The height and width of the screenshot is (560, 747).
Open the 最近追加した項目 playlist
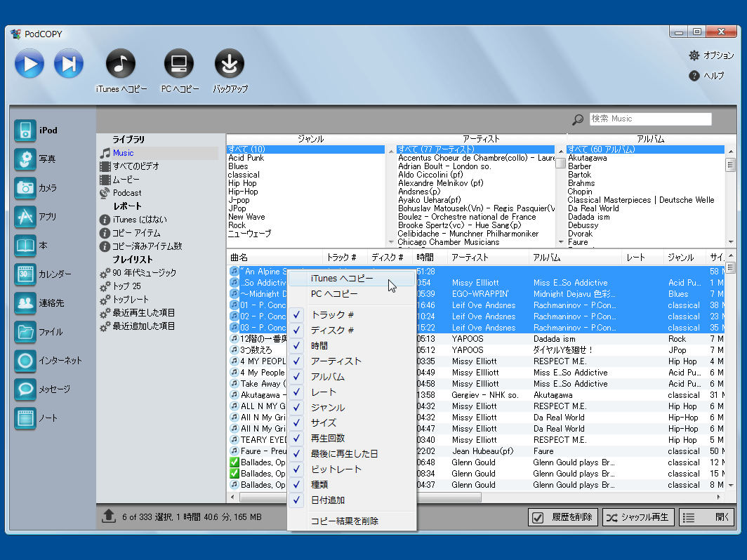point(143,326)
